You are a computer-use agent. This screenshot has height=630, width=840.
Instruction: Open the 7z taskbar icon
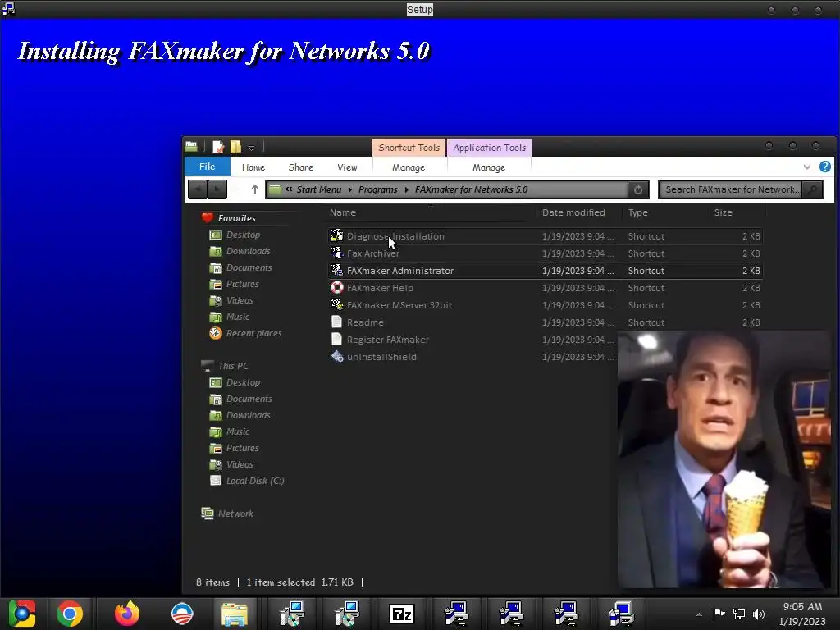click(x=402, y=614)
